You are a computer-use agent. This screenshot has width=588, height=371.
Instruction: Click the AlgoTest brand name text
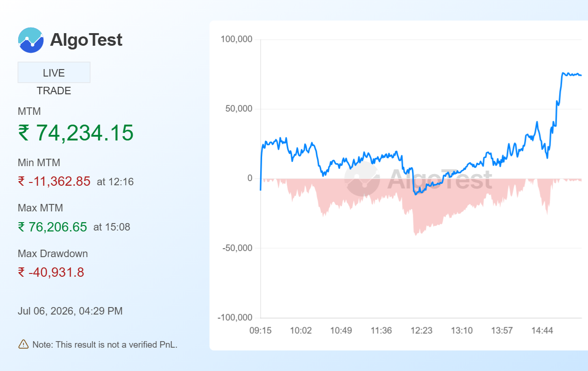click(x=86, y=40)
